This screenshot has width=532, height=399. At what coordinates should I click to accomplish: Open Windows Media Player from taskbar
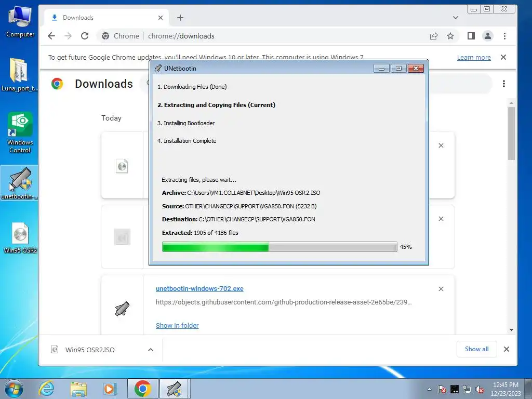[x=110, y=389]
